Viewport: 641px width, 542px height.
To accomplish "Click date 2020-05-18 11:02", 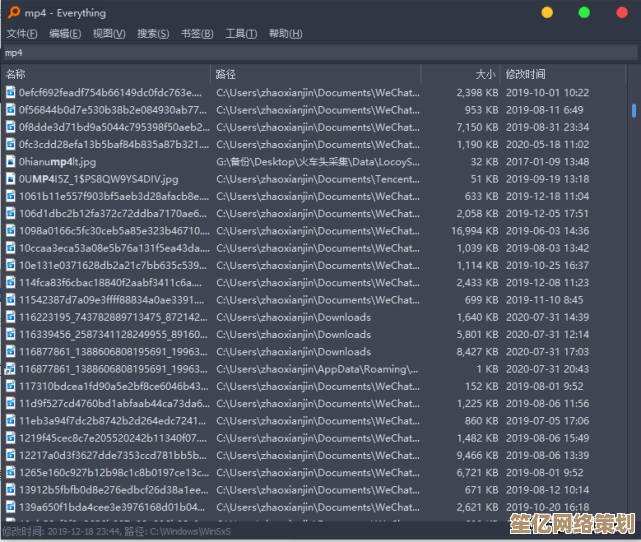I will point(547,144).
